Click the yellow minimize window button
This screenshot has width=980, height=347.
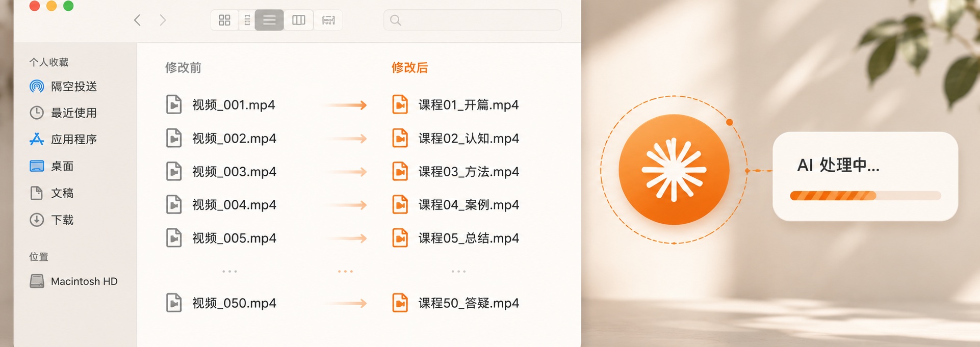click(x=51, y=6)
